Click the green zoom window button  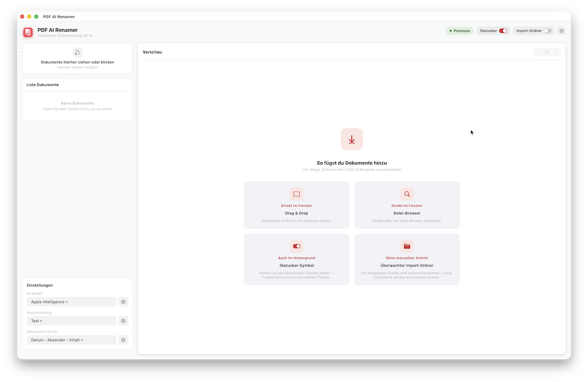[36, 17]
